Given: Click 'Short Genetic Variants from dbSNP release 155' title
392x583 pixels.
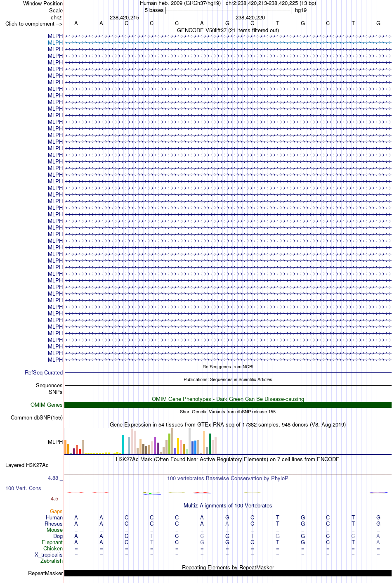Looking at the screenshot, I should pos(228,412).
